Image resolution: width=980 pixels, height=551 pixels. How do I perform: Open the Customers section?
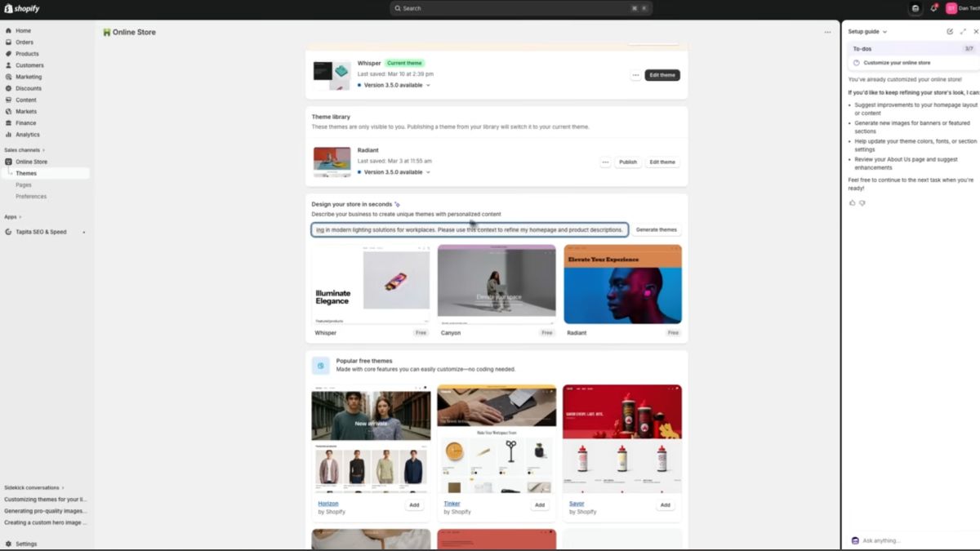coord(29,65)
